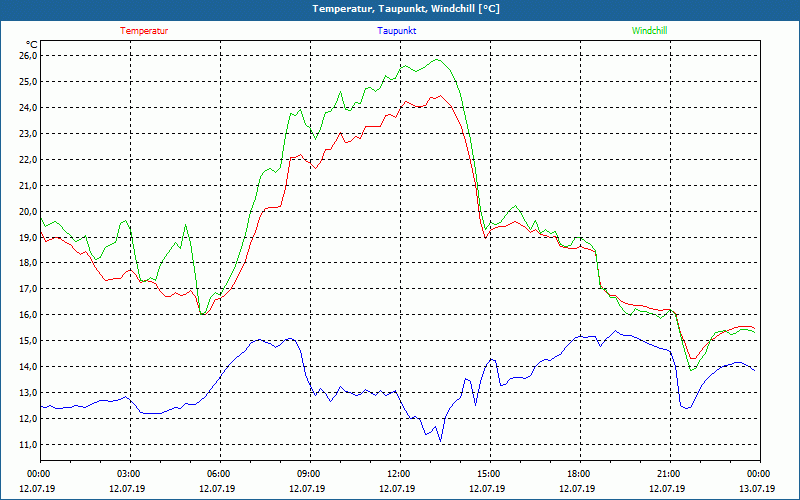Click the 11,0 y-axis value
Viewport: 800px width, 500px height.
click(x=28, y=444)
